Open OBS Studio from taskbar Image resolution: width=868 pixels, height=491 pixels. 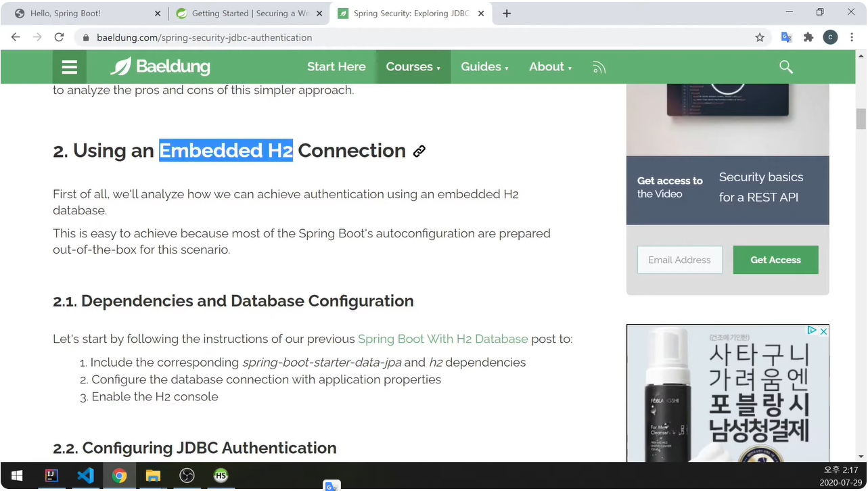click(187, 475)
